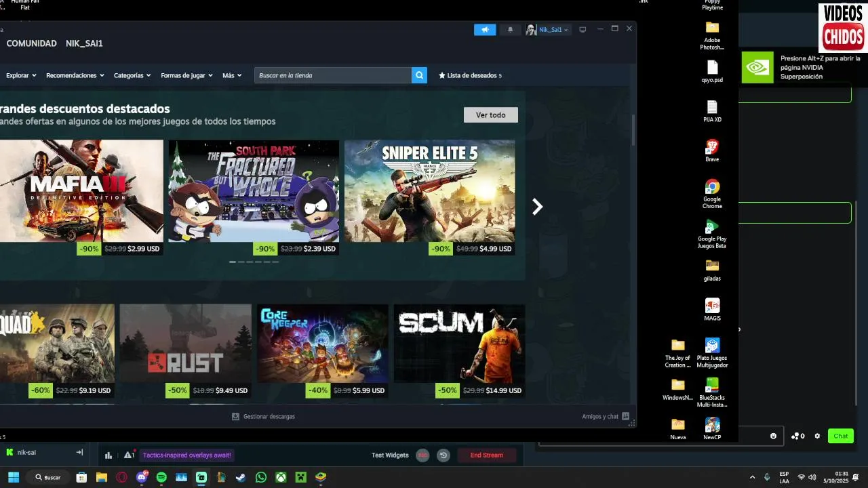Open the COMUNIDAD tab
The width and height of the screenshot is (868, 488).
click(31, 43)
